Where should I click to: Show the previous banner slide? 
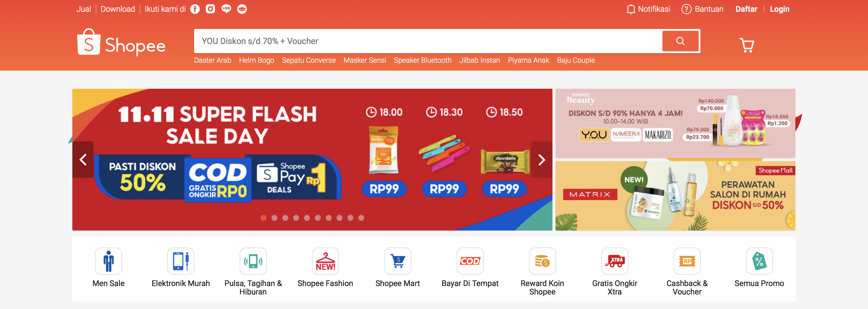point(83,160)
